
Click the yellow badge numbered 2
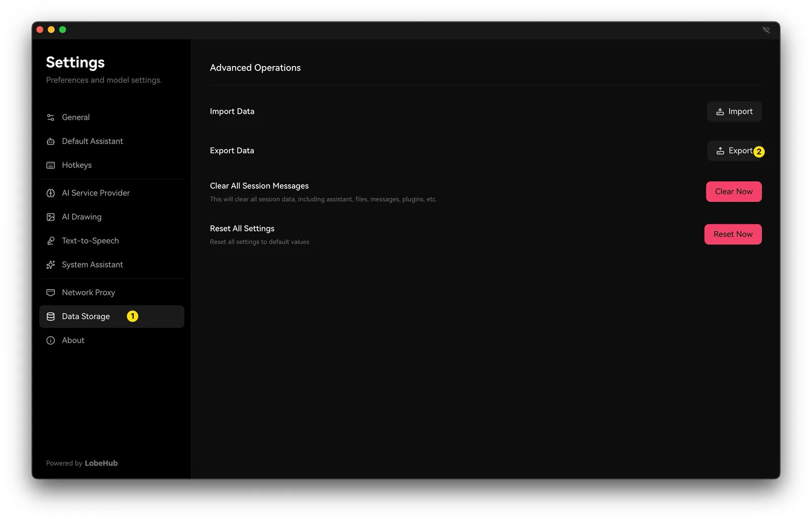pos(759,152)
